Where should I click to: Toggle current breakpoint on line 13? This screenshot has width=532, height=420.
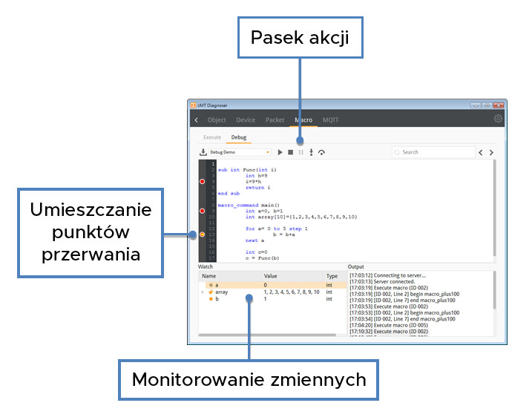(203, 234)
